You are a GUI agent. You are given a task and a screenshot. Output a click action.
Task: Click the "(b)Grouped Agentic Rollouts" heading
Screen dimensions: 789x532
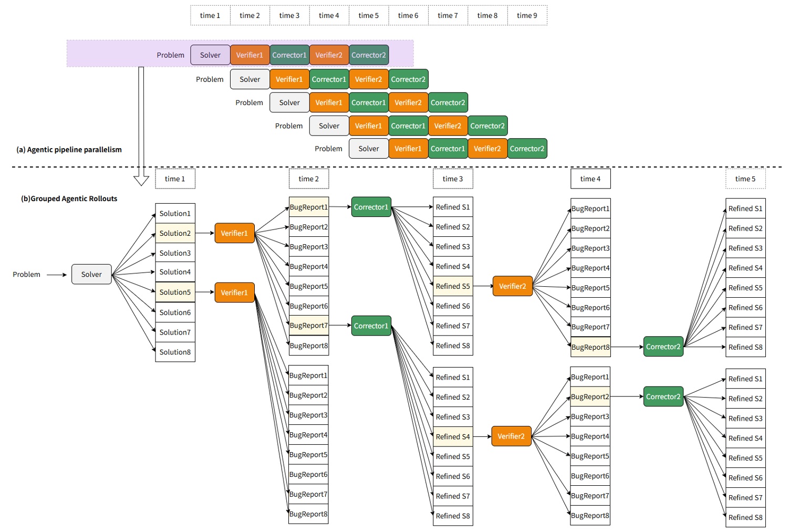point(69,199)
